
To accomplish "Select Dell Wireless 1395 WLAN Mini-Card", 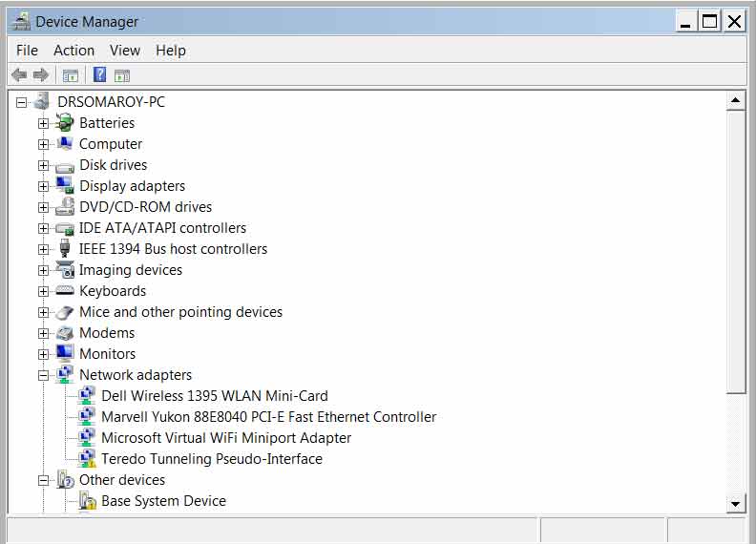I will pos(215,396).
